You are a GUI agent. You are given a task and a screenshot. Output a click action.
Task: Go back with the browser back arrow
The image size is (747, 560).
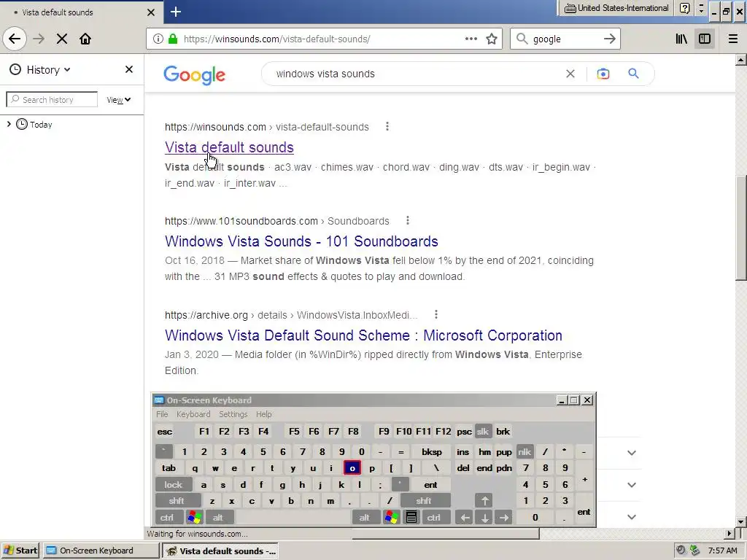15,39
